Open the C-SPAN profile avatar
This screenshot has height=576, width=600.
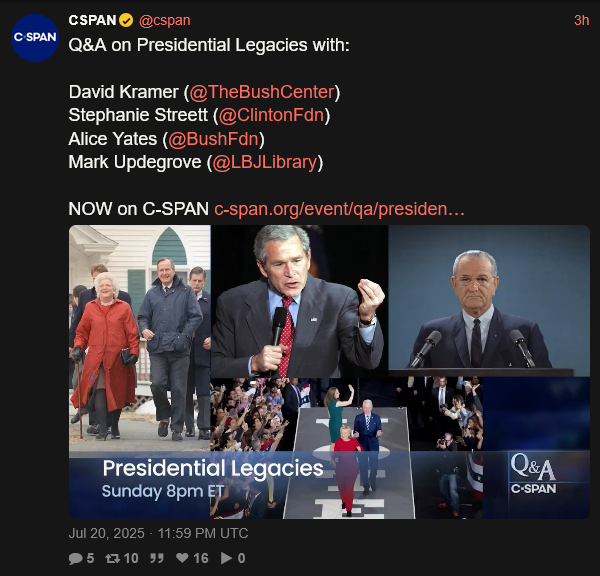pos(35,38)
